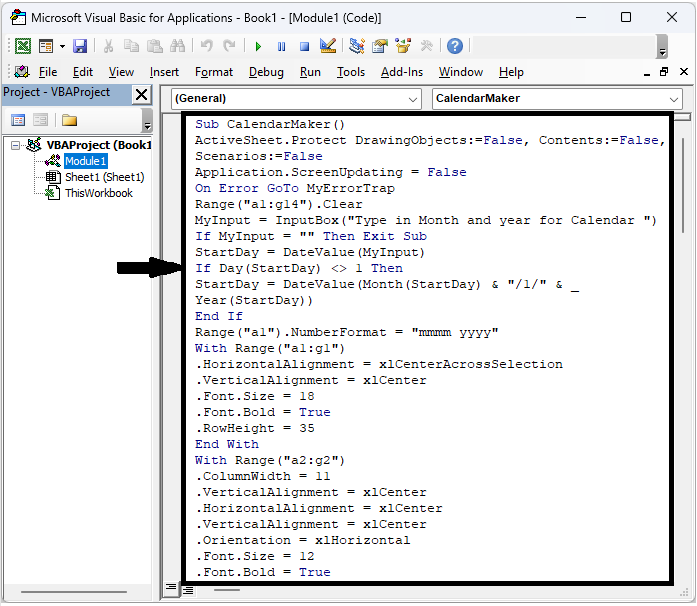Open the Insert menu
Viewport: 697px width, 606px height.
click(x=164, y=72)
